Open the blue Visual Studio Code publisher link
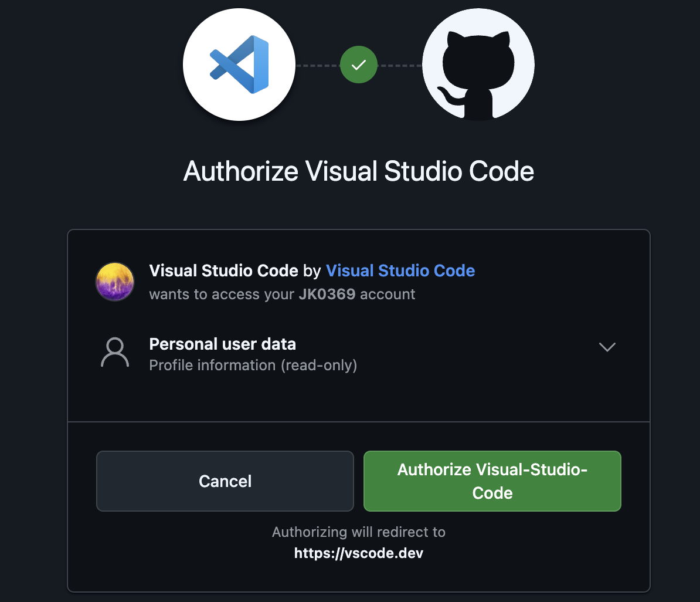The height and width of the screenshot is (602, 700). (400, 270)
